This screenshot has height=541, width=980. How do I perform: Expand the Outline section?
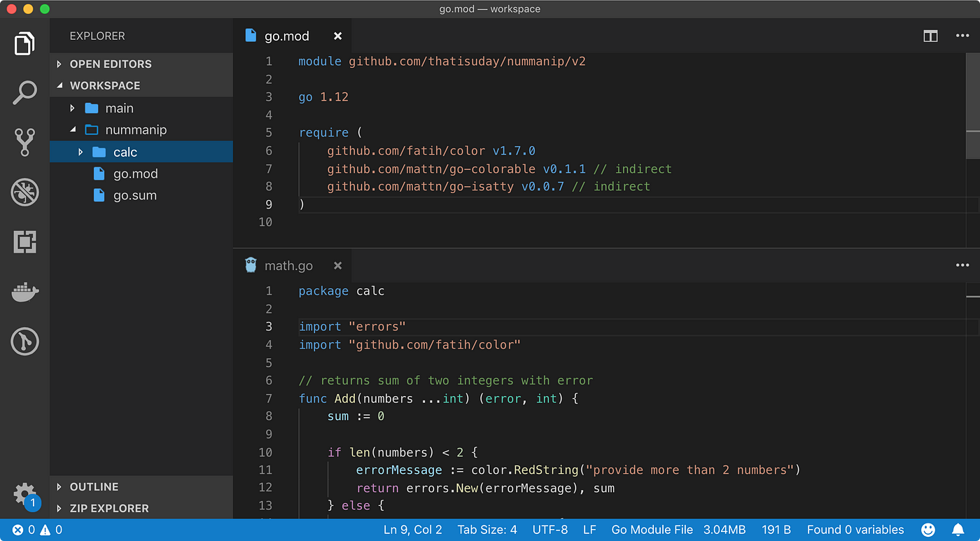[x=59, y=486]
